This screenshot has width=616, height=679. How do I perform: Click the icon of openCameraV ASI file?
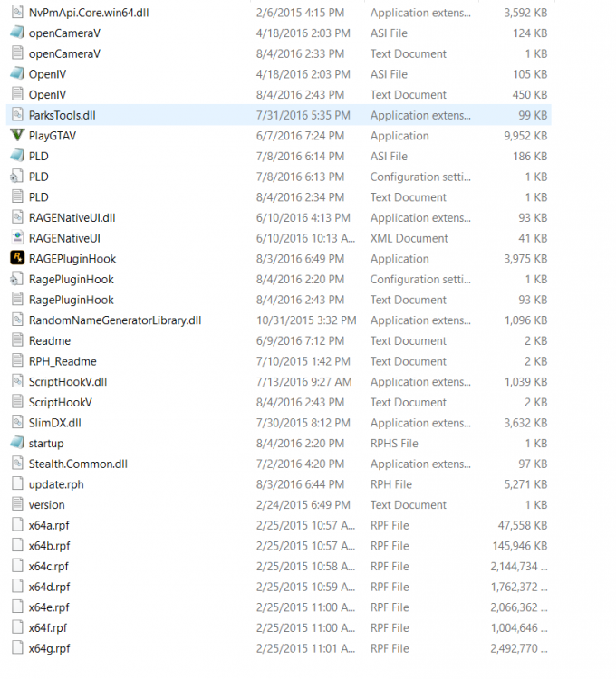tap(17, 33)
